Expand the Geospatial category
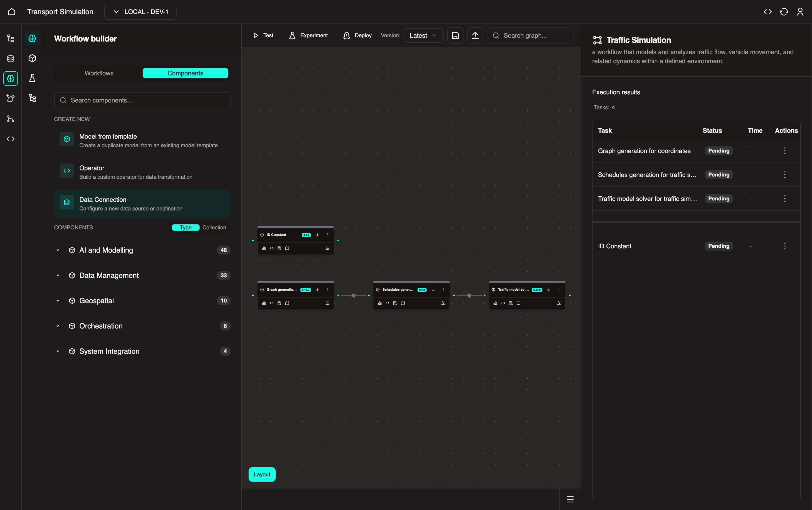 click(142, 300)
